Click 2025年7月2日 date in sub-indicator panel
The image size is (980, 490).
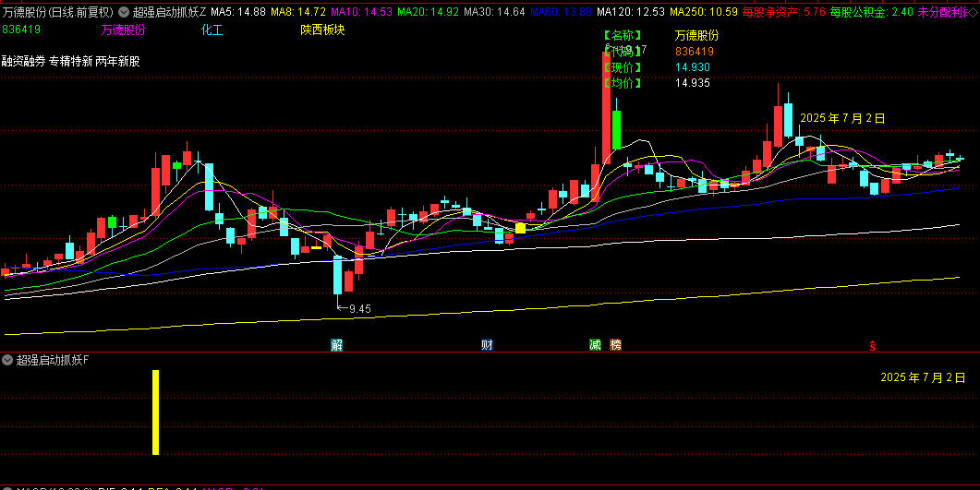tap(923, 377)
